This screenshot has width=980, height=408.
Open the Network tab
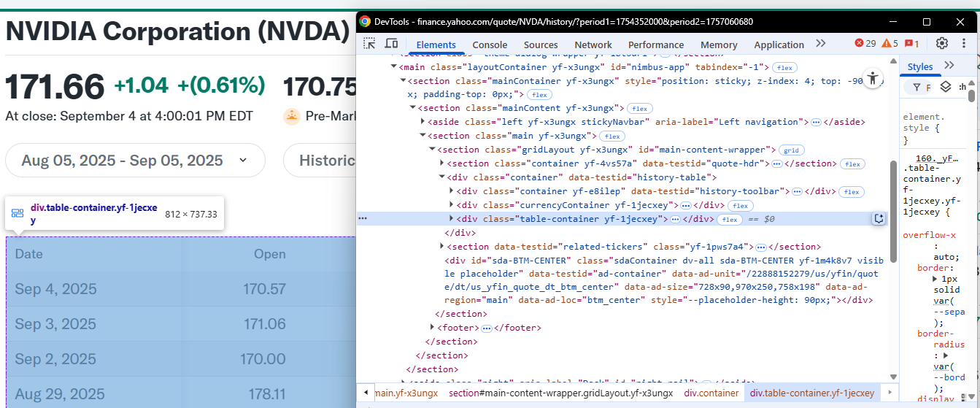click(x=593, y=45)
